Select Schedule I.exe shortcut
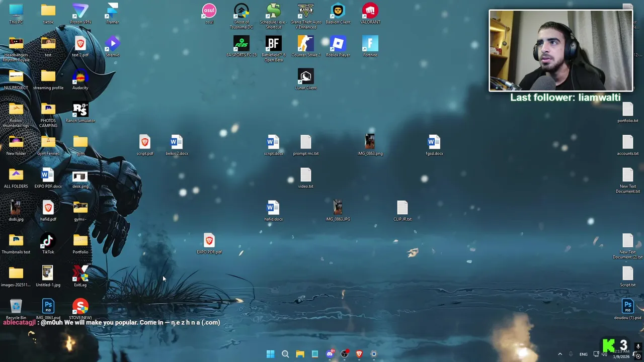The image size is (644, 362). click(274, 16)
